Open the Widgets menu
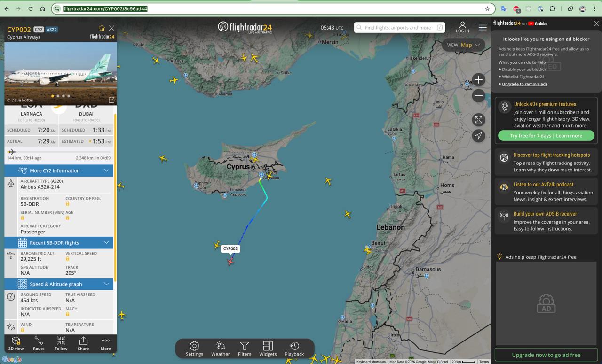This screenshot has width=602, height=364. click(268, 349)
